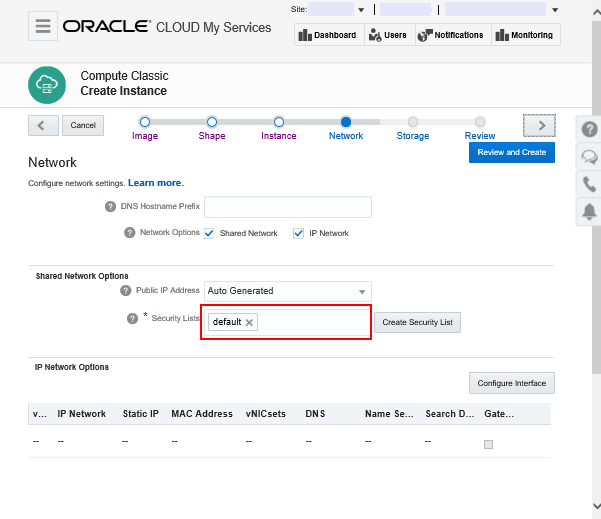Expand the Site dropdown arrow

pyautogui.click(x=361, y=10)
